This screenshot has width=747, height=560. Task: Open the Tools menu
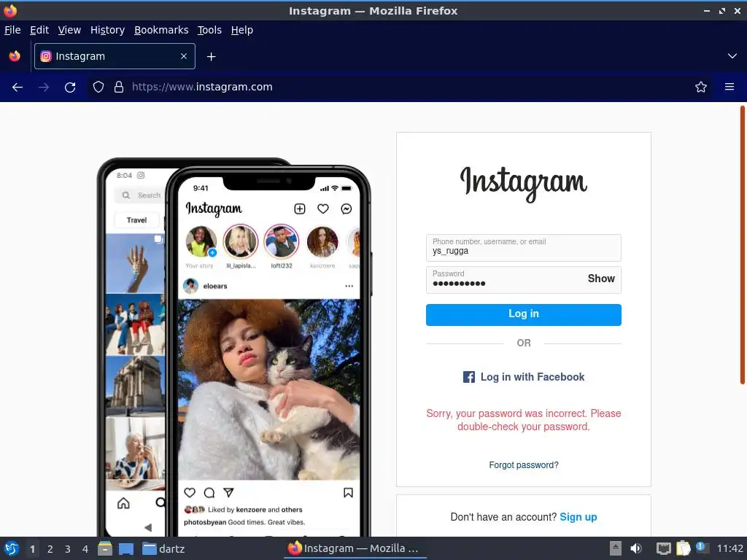click(x=209, y=30)
